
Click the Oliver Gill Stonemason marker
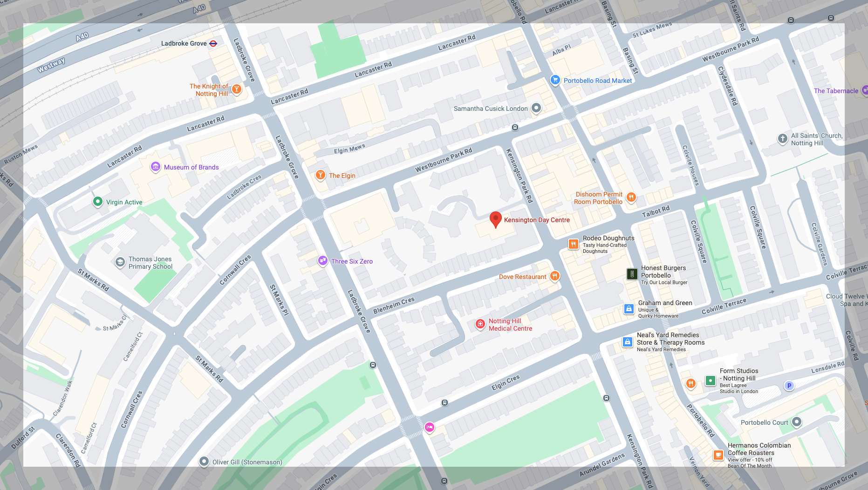pos(204,462)
